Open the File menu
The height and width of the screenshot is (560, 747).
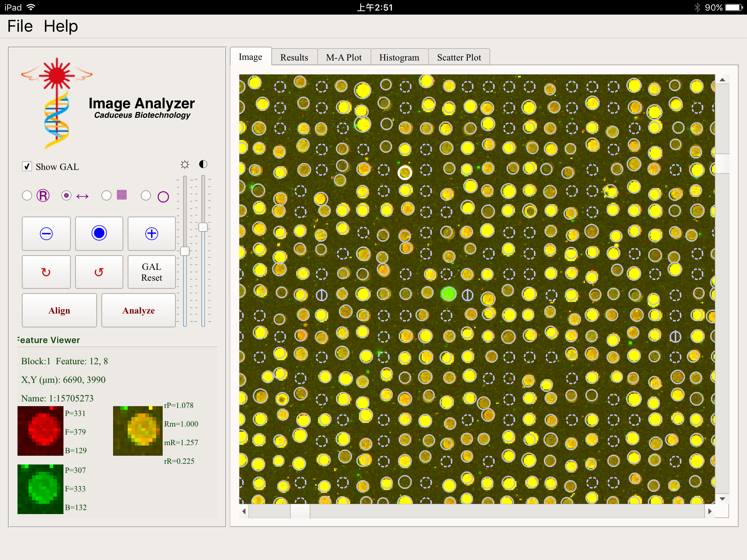[x=20, y=26]
